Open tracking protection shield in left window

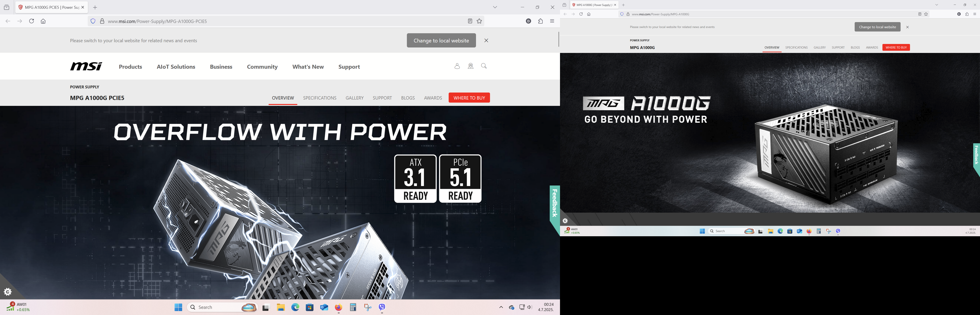93,21
